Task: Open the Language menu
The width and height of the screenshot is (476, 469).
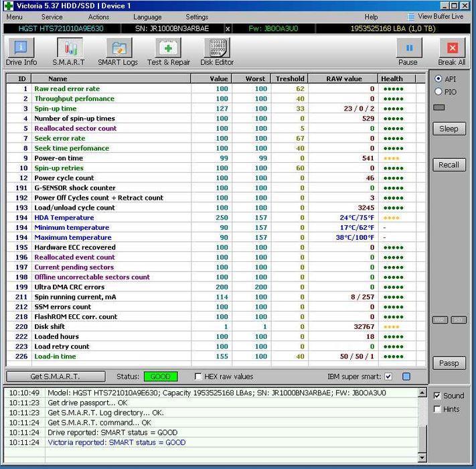Action: point(147,17)
